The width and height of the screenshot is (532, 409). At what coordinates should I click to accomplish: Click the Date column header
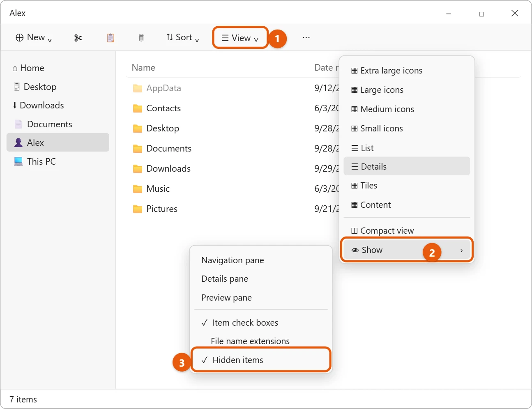click(x=327, y=68)
